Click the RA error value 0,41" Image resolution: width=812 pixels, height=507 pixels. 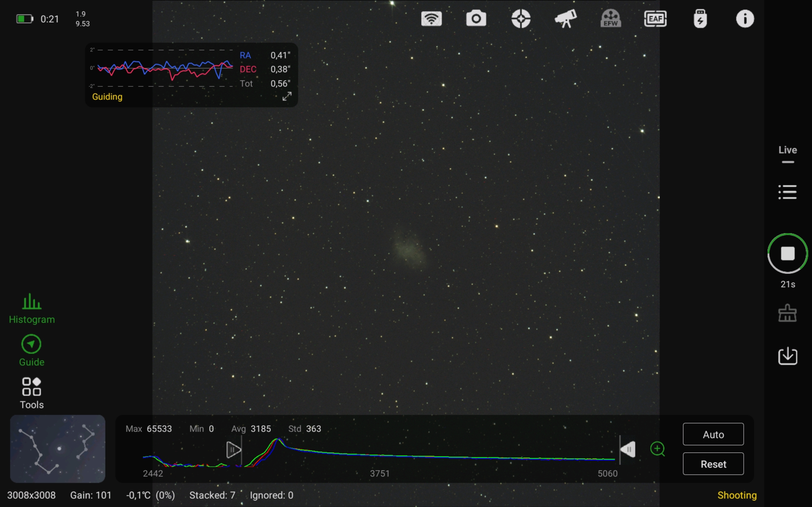coord(280,55)
